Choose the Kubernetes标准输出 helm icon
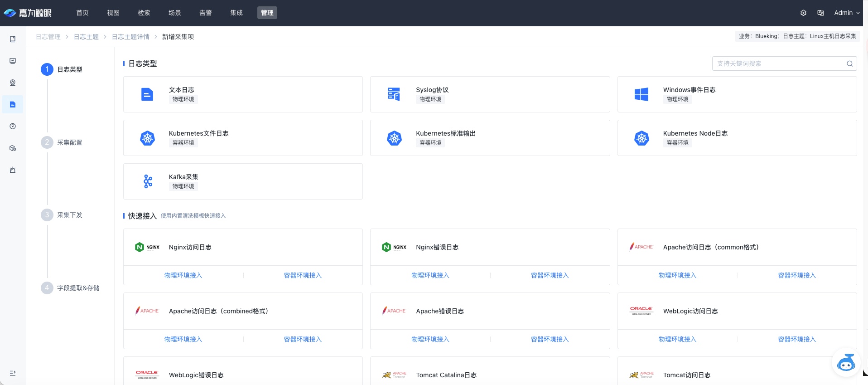Image resolution: width=868 pixels, height=385 pixels. click(394, 138)
